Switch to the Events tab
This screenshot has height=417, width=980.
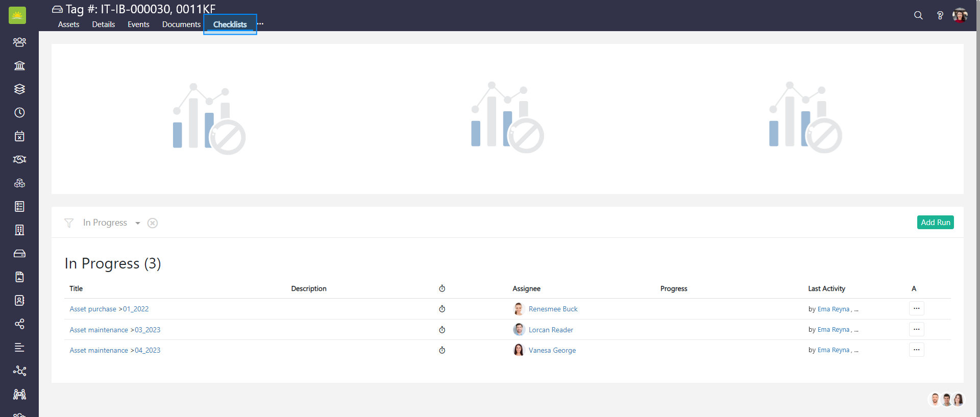[138, 24]
